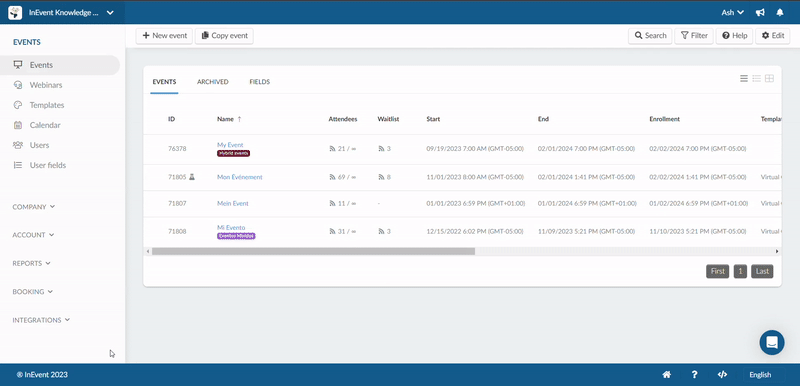The image size is (800, 386).
Task: Open the chat support widget
Action: pos(772,343)
